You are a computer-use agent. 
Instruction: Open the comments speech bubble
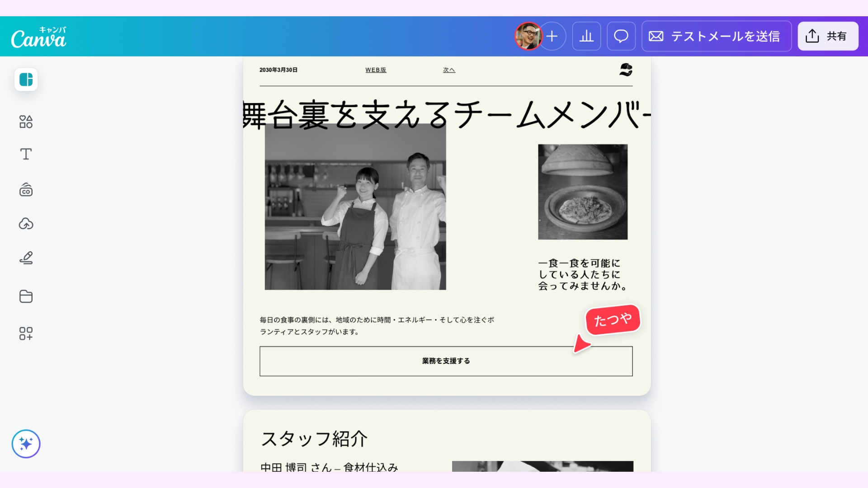point(621,36)
